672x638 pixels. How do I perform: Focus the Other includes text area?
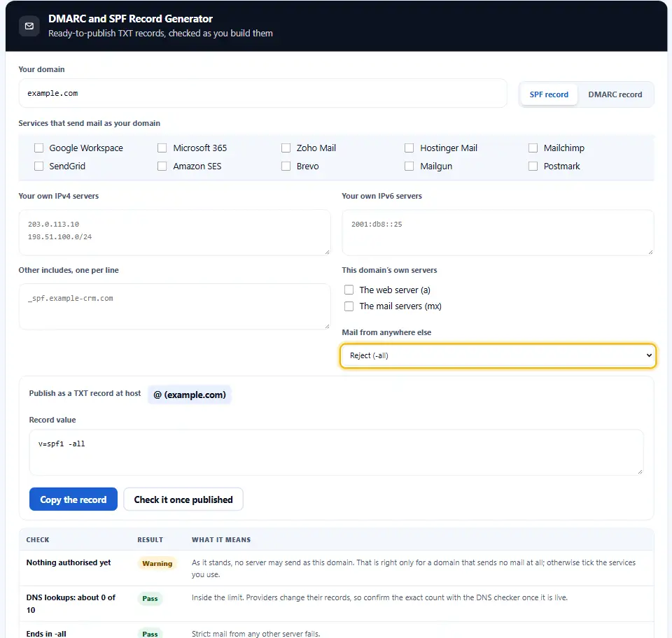click(174, 306)
